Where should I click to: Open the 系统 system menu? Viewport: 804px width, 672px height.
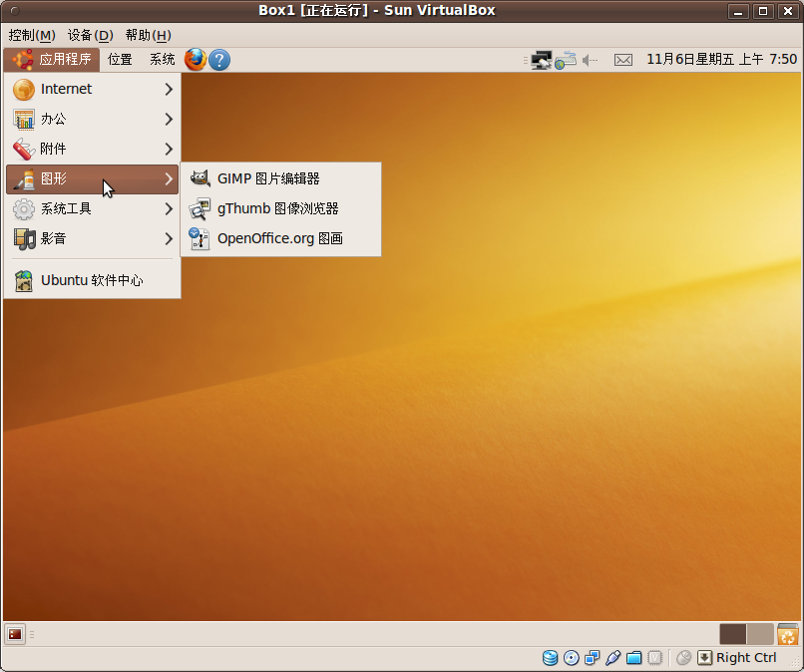pos(162,60)
